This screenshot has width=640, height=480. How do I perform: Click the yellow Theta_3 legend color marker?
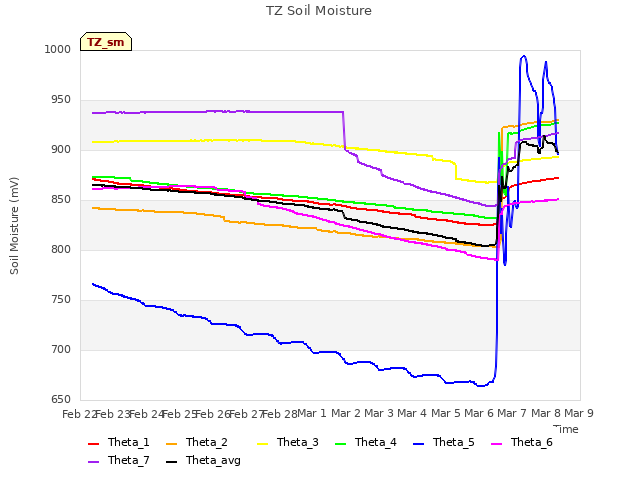click(262, 444)
